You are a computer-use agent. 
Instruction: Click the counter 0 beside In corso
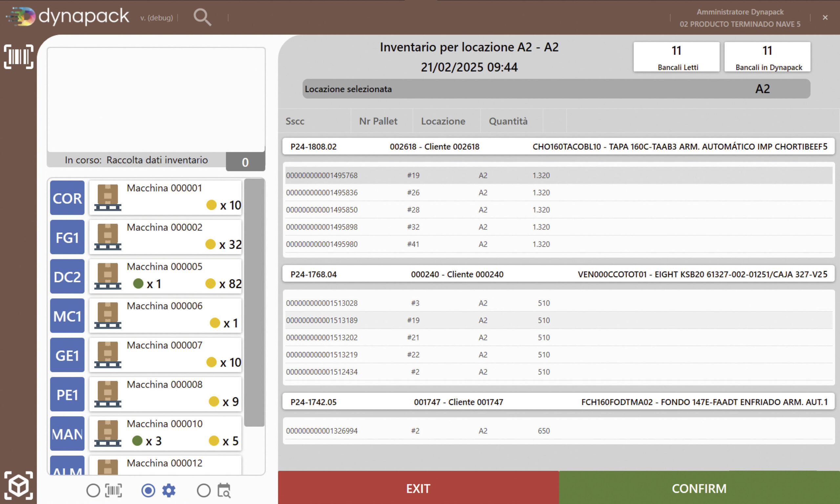coord(245,162)
